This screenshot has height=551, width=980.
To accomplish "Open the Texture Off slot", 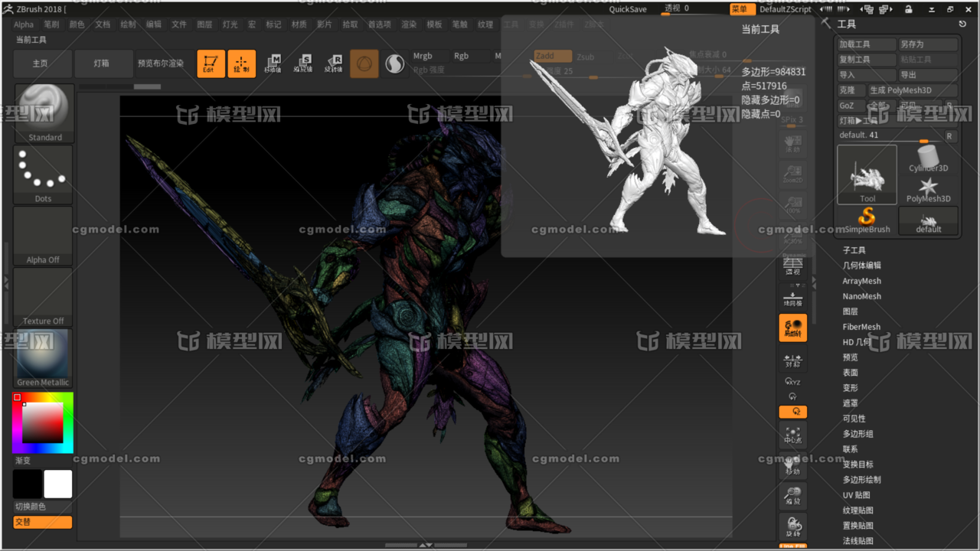I will (43, 297).
